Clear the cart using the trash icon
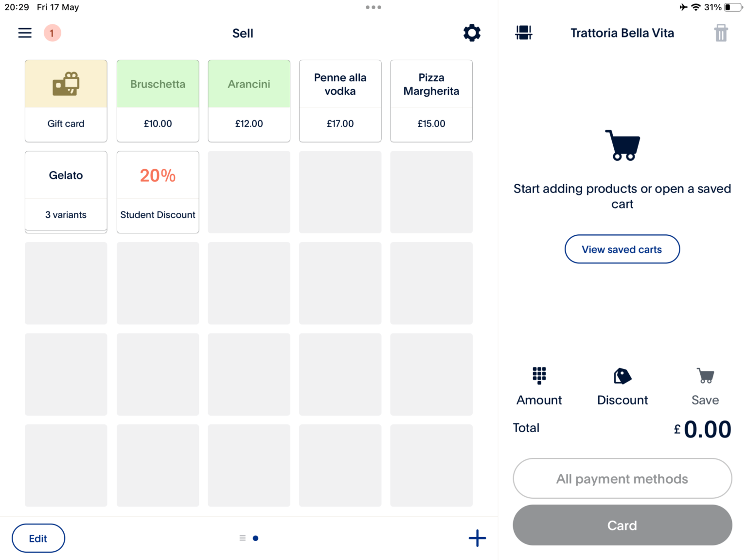Viewport: 747px width, 560px height. 721,33
